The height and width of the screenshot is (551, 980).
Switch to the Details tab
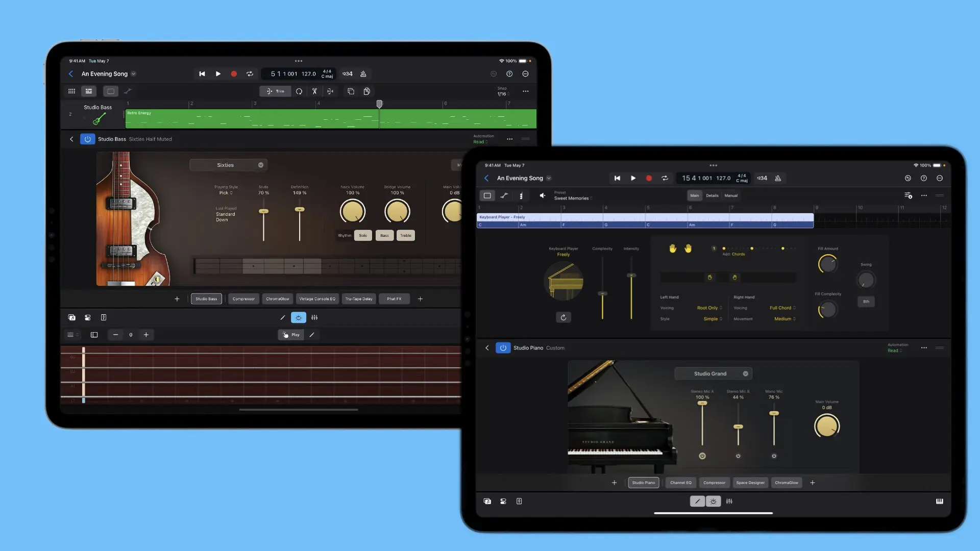tap(713, 195)
